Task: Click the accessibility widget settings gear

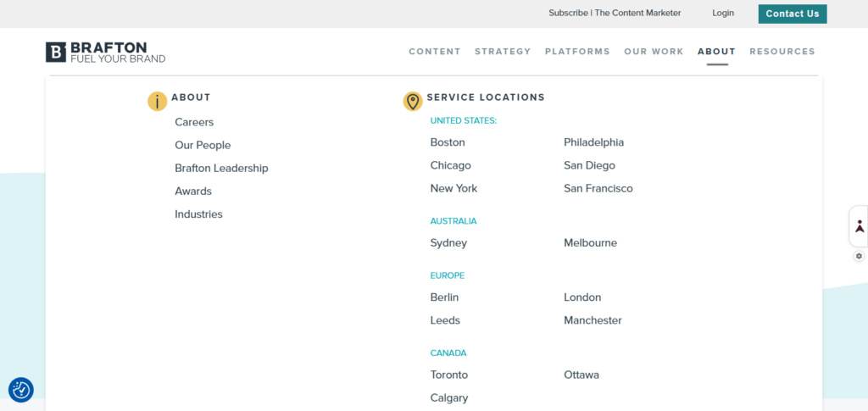Action: click(860, 256)
